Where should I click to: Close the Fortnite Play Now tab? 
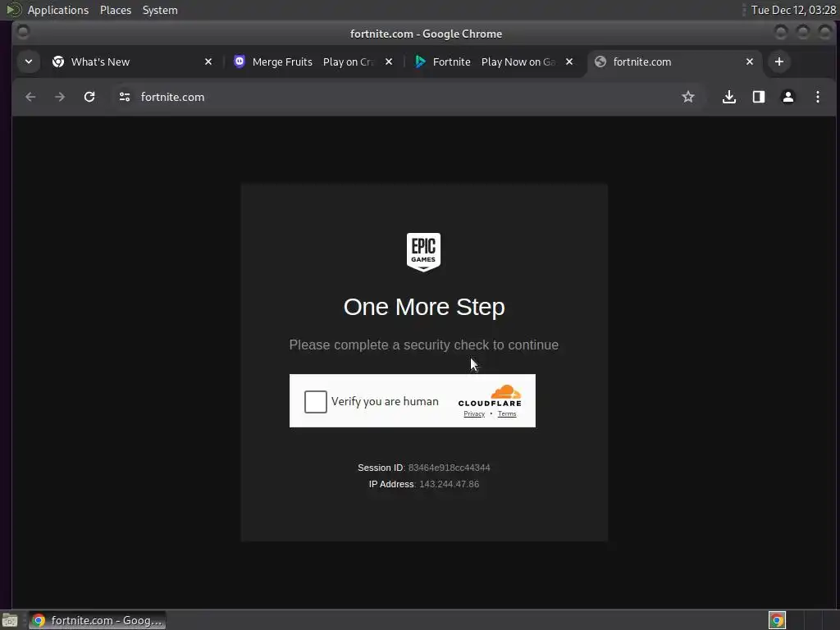click(x=569, y=62)
